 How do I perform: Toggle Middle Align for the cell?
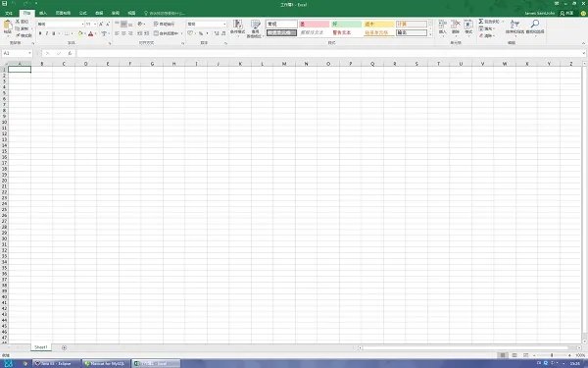coord(123,24)
